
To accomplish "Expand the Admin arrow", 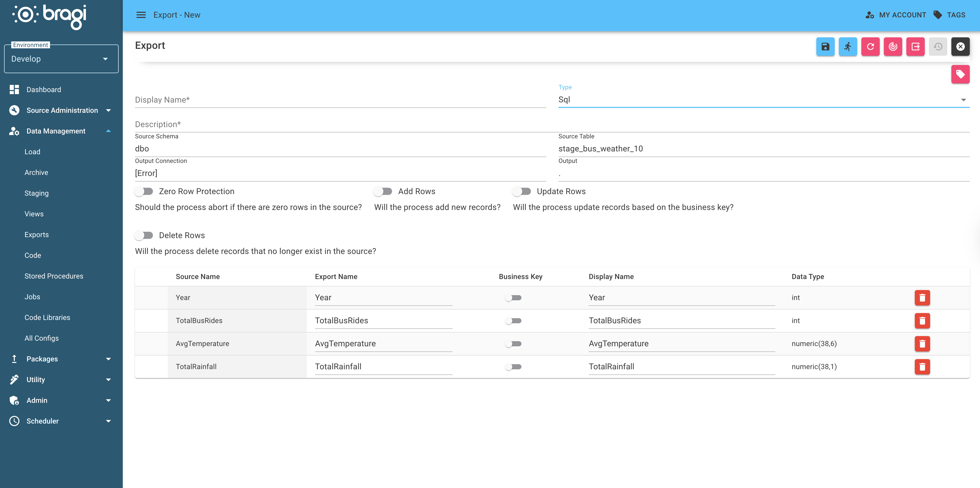I will 108,400.
